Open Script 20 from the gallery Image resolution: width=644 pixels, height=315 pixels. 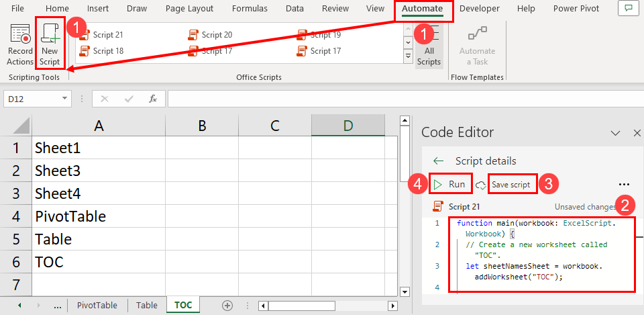[x=210, y=35]
